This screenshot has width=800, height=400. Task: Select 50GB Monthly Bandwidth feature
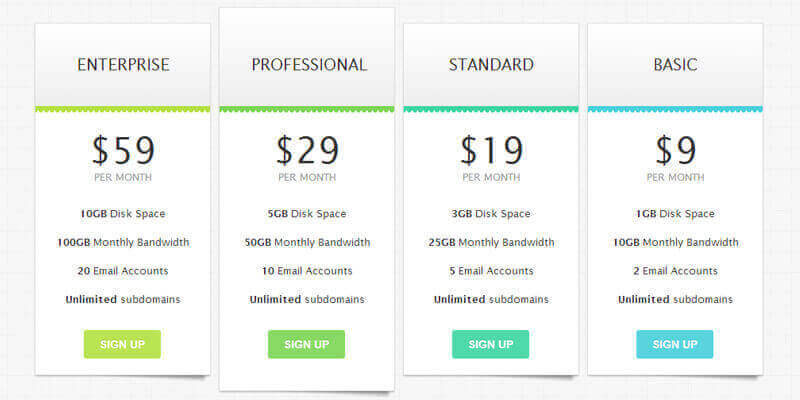pyautogui.click(x=307, y=242)
